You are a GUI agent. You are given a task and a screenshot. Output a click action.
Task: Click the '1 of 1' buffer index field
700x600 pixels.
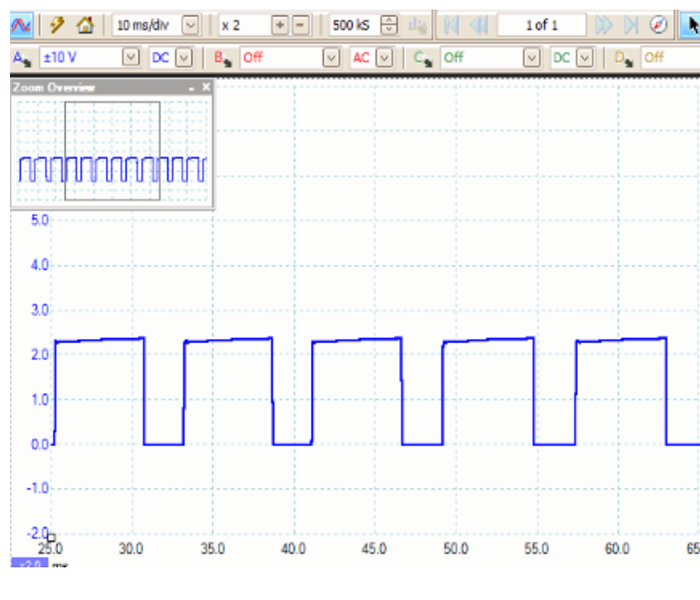542,25
